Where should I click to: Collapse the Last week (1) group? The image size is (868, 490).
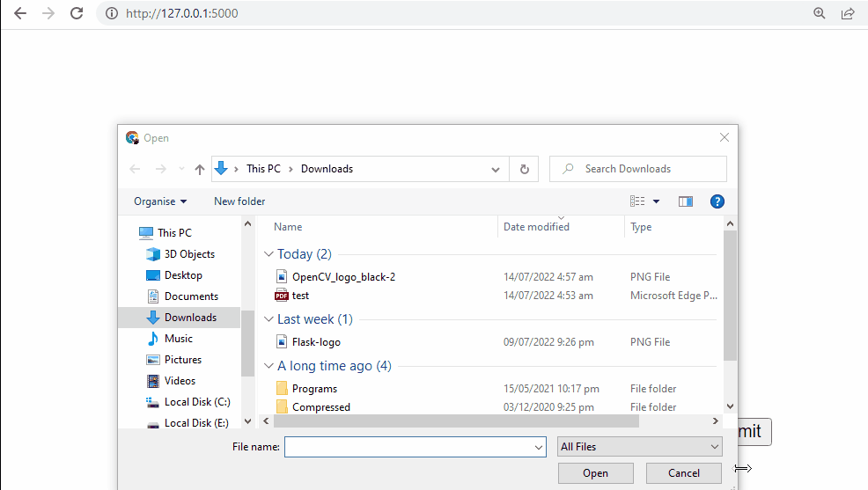point(269,319)
